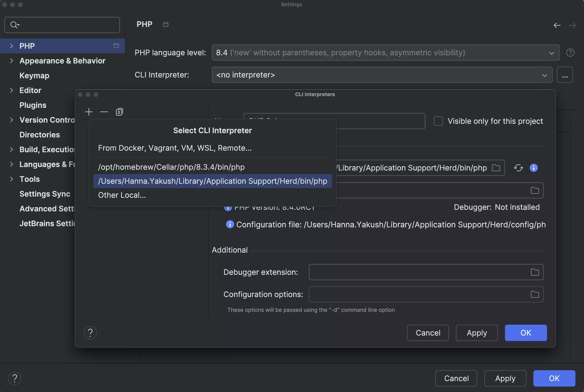Click the minus icon to remove interpreter

pos(104,112)
